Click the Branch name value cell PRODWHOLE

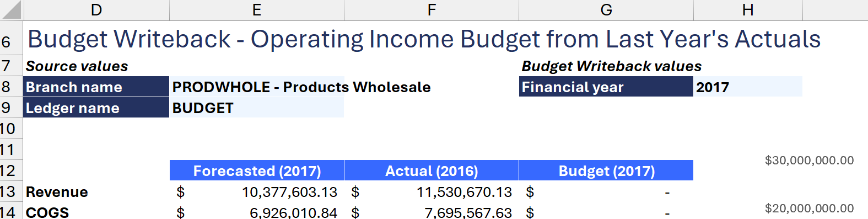(257, 87)
